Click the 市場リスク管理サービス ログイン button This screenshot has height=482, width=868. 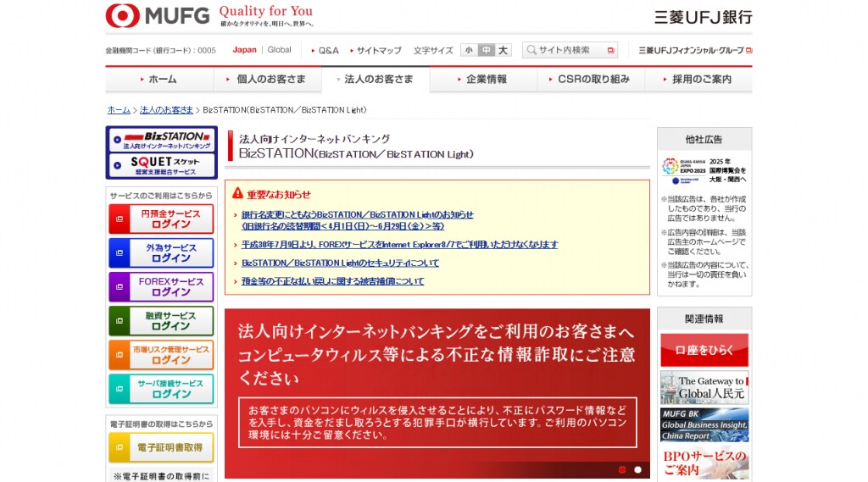161,355
